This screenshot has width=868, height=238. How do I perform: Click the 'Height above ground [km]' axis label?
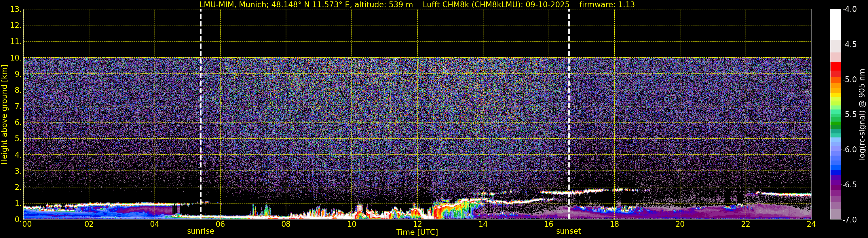[4, 115]
